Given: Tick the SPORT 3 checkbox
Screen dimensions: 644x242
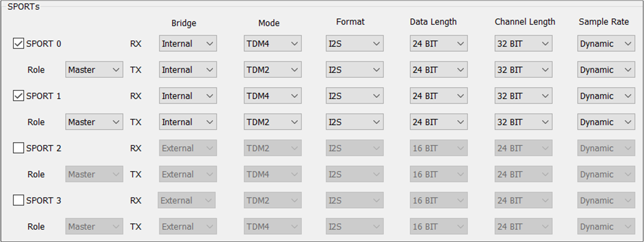Looking at the screenshot, I should coord(18,201).
